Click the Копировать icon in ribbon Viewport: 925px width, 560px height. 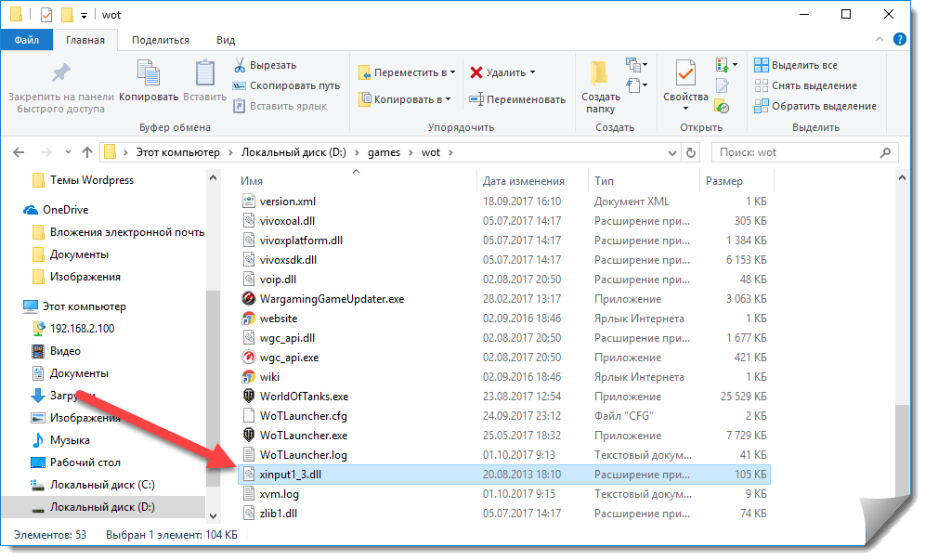click(149, 74)
